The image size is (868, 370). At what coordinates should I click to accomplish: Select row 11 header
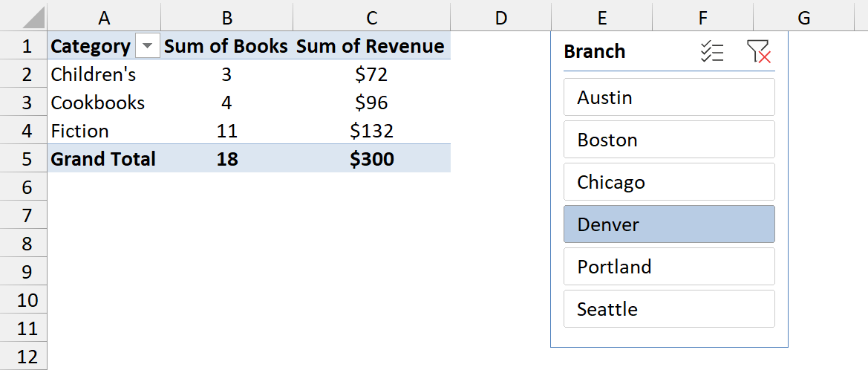[24, 328]
